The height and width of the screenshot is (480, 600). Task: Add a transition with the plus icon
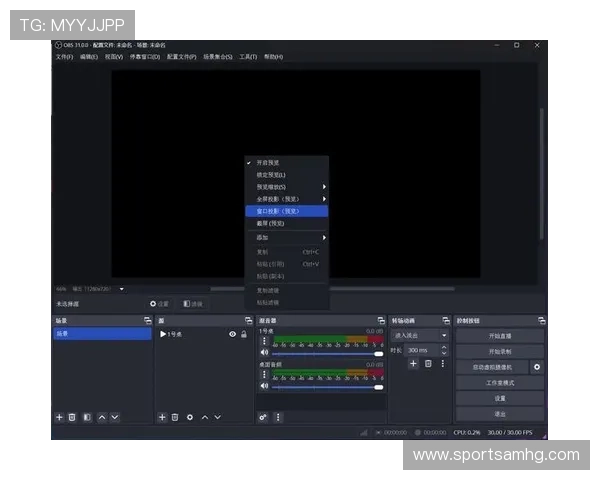pos(413,364)
